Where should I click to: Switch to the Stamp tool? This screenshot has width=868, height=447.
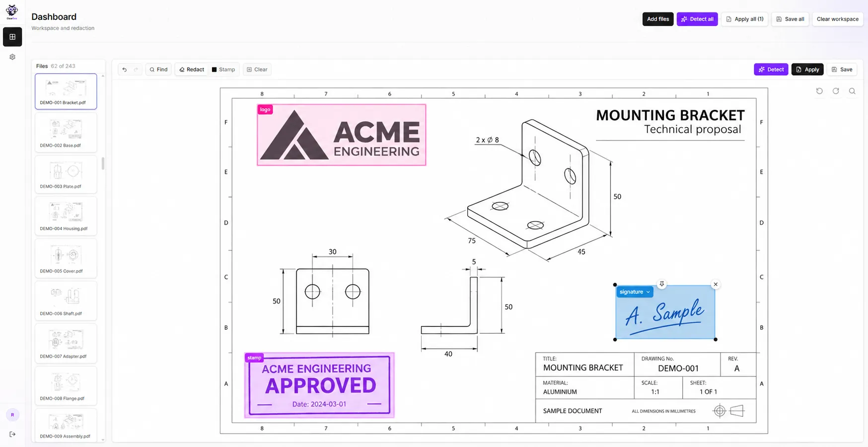(223, 70)
